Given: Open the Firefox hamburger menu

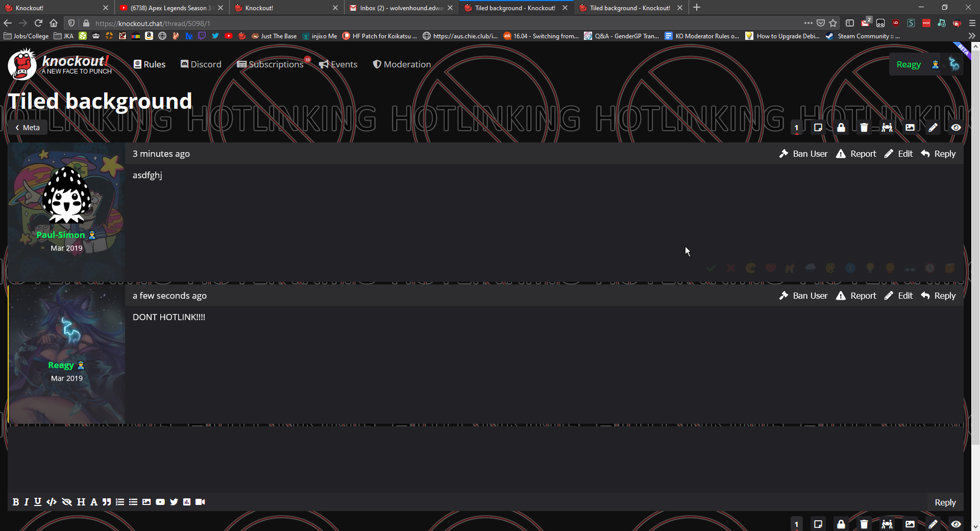Looking at the screenshot, I should pos(972,23).
